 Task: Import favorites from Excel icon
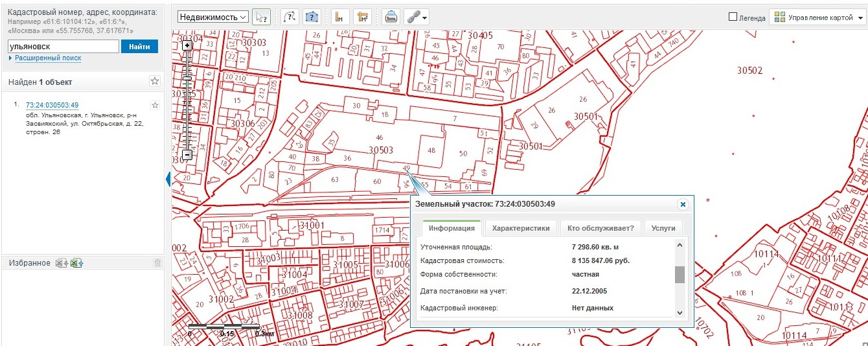tap(78, 262)
